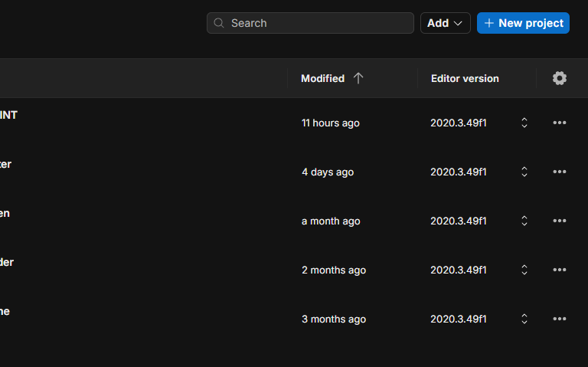The width and height of the screenshot is (588, 367).
Task: Click the Search projects input field
Action: [310, 23]
